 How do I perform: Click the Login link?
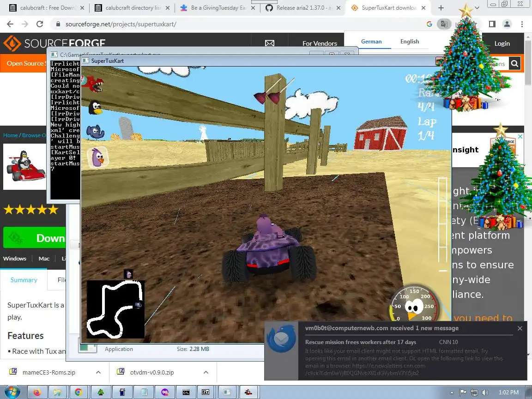coord(502,43)
